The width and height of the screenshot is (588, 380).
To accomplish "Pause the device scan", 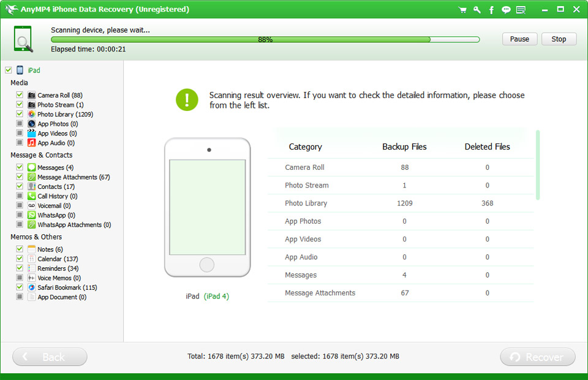I will click(x=519, y=39).
